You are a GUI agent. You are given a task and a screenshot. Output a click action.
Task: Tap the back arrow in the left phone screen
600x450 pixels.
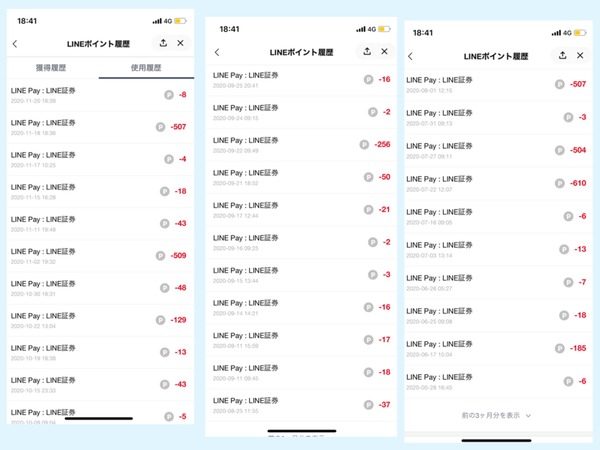click(x=15, y=44)
